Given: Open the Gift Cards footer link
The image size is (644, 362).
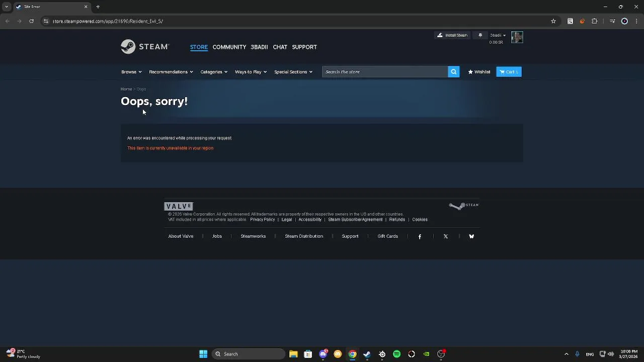Looking at the screenshot, I should point(388,236).
